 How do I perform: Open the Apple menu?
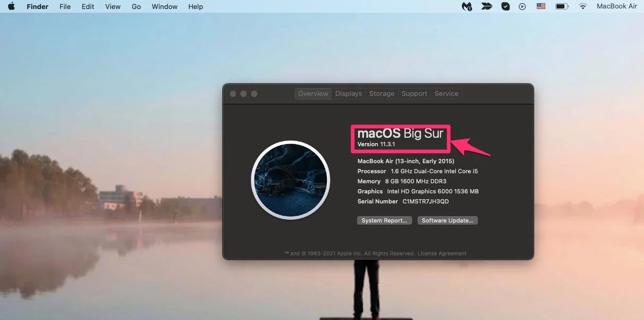(x=11, y=6)
